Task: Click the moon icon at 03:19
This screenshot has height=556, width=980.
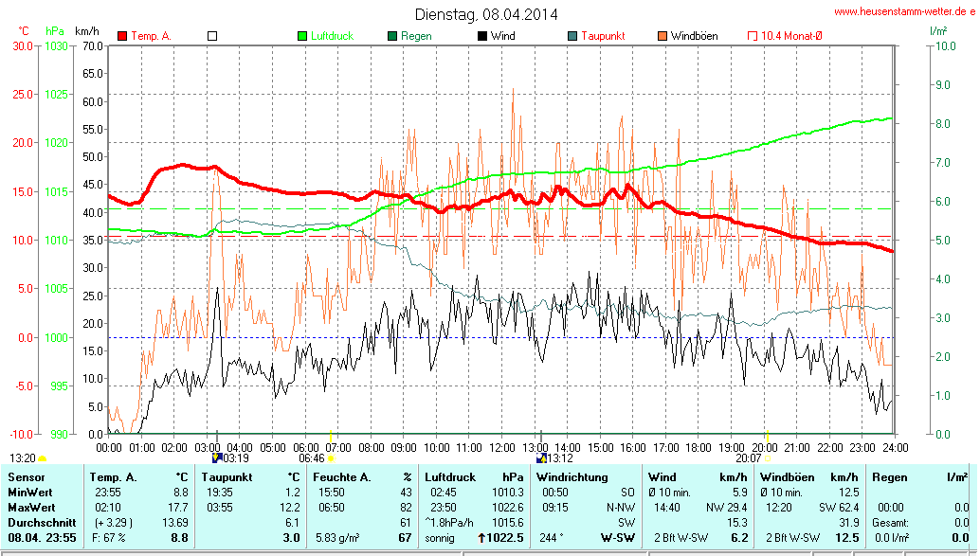Action: [x=217, y=457]
